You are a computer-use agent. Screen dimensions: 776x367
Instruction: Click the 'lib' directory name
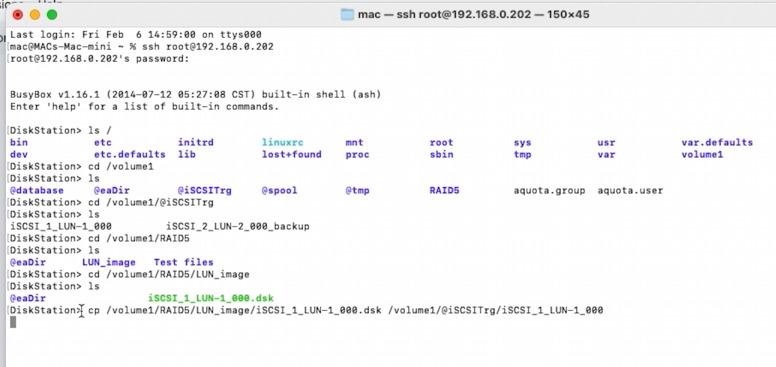pos(187,154)
